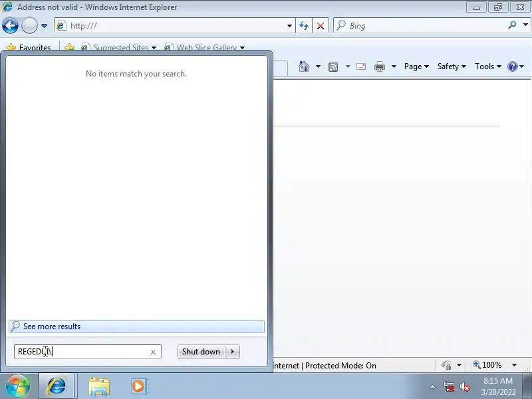Open the Favorites star button
The height and width of the screenshot is (399, 532).
click(29, 47)
